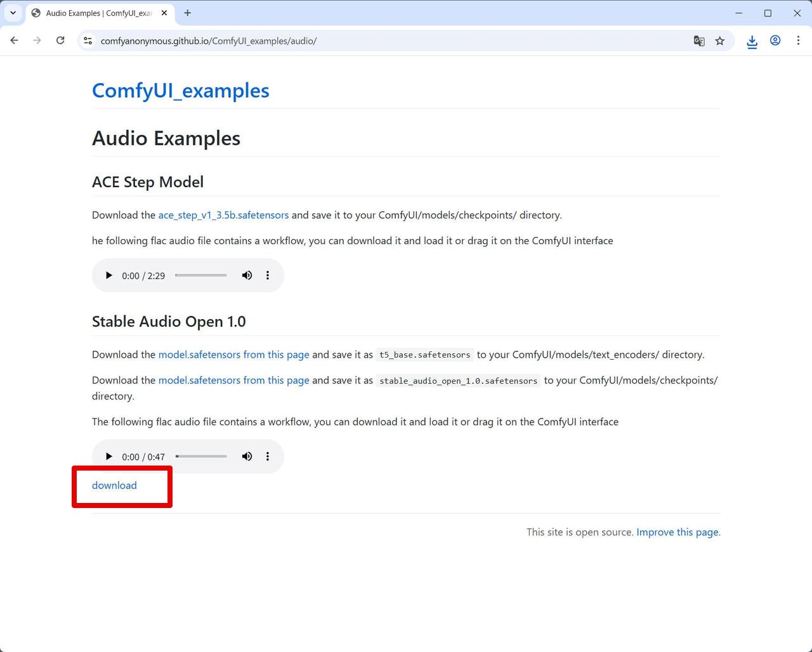Maximize the Chrome window
This screenshot has height=652, width=812.
coord(768,13)
